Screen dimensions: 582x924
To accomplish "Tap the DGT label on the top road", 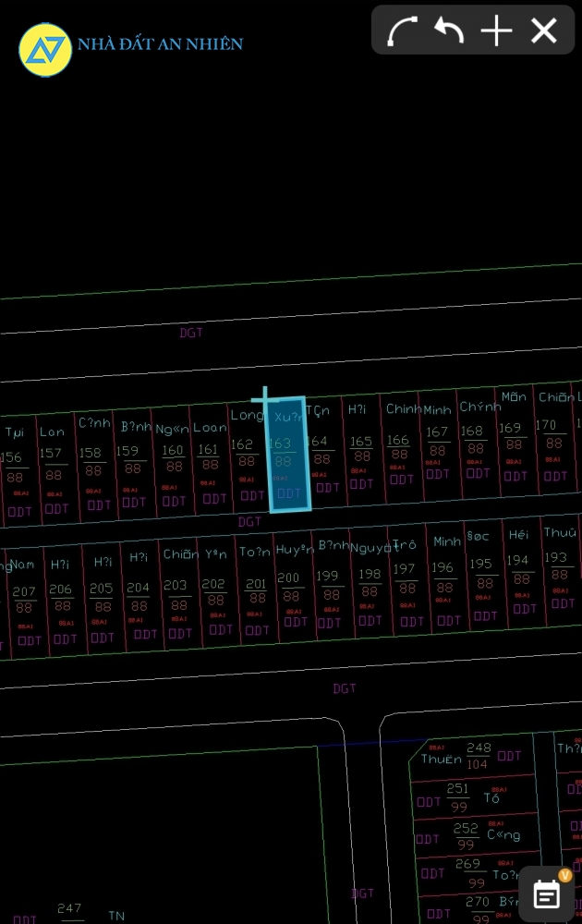I will [x=191, y=333].
